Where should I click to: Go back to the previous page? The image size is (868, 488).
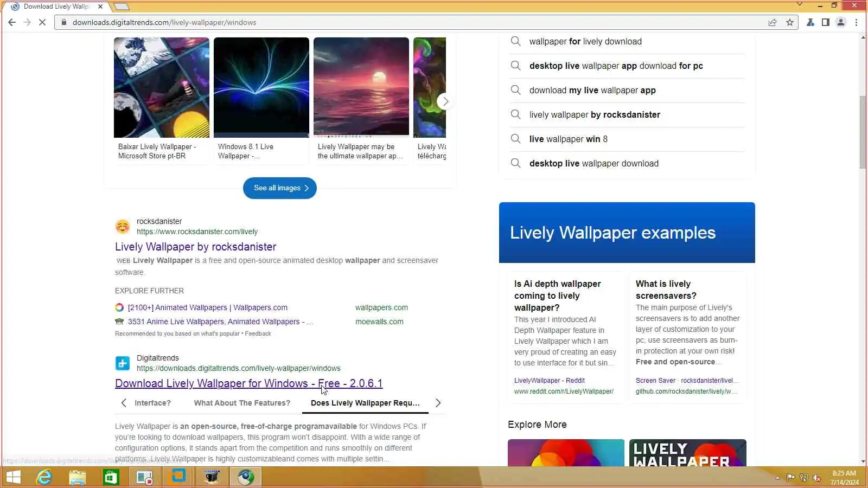point(12,22)
